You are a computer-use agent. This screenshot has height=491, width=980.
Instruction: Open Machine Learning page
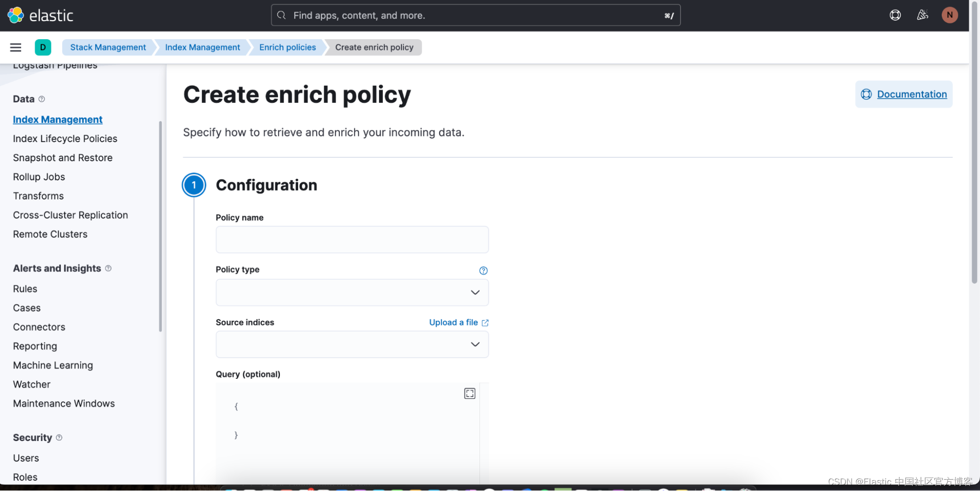(53, 366)
